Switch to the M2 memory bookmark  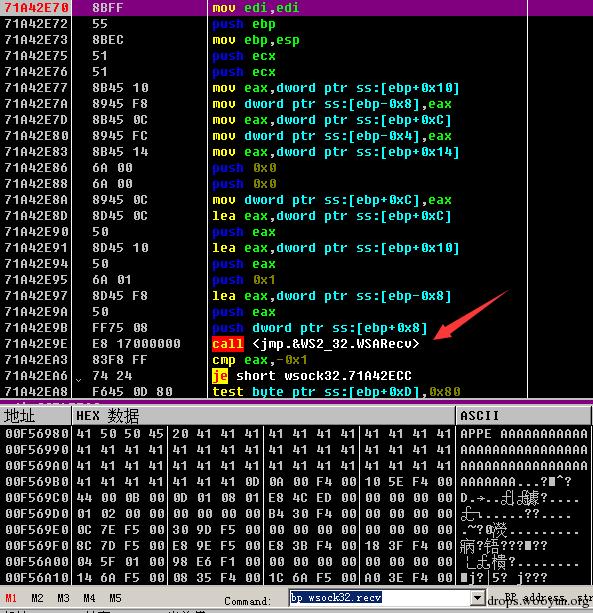click(x=37, y=598)
